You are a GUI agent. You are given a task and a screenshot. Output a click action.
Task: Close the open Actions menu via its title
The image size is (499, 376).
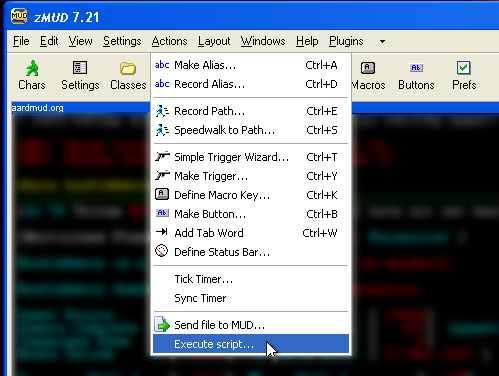[169, 41]
